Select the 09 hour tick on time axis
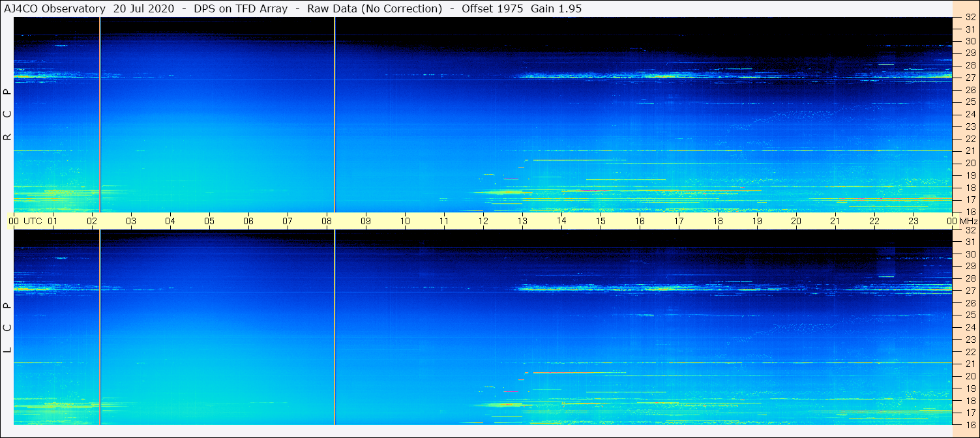The image size is (980, 438). [x=366, y=222]
